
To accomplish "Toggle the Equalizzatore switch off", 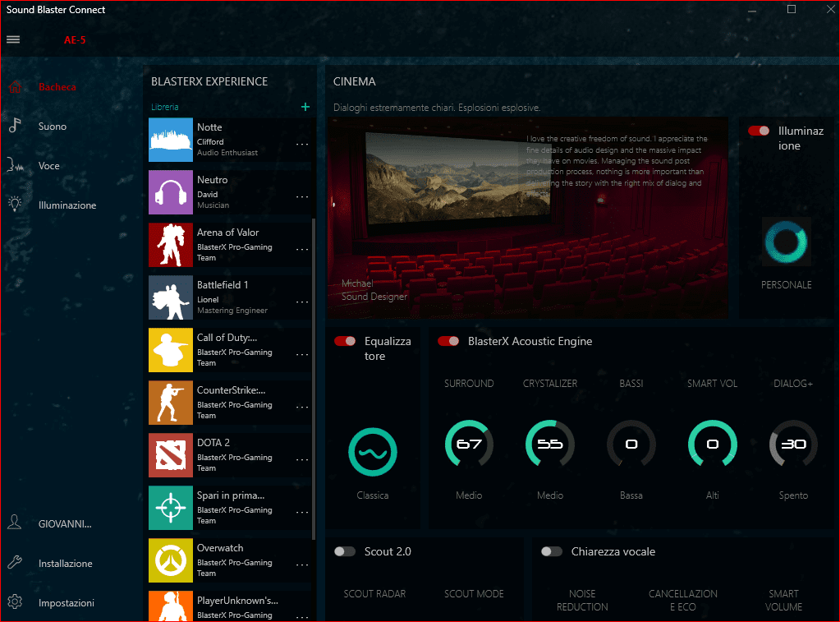I will click(x=345, y=341).
